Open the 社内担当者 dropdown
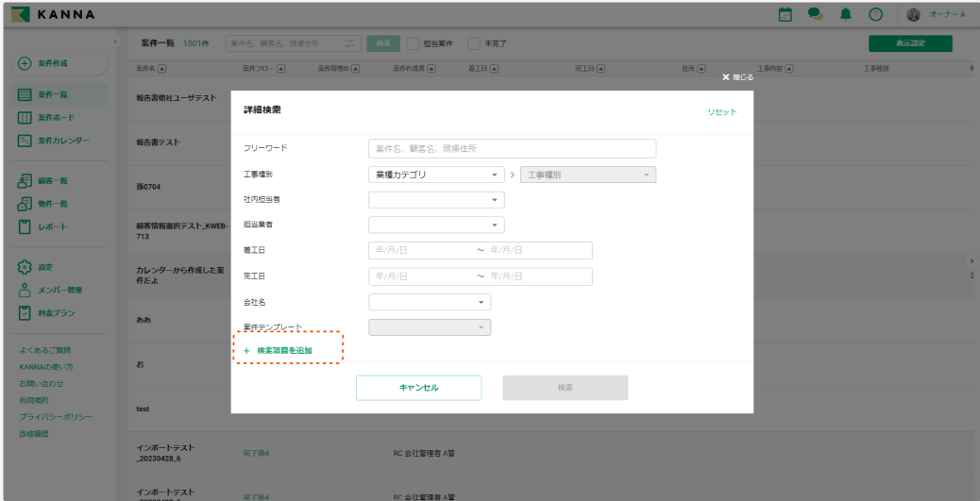 coord(436,200)
